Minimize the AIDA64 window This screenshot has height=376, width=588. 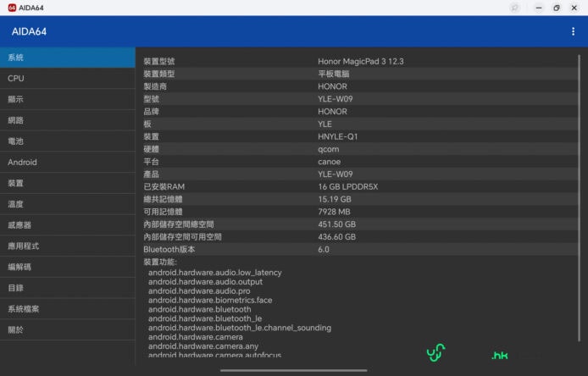539,8
